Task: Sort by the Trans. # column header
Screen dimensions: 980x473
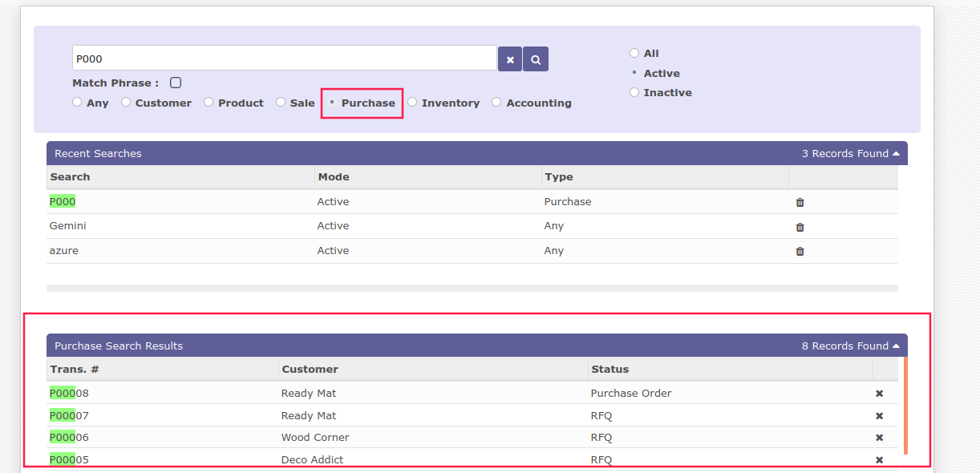Action: click(75, 370)
